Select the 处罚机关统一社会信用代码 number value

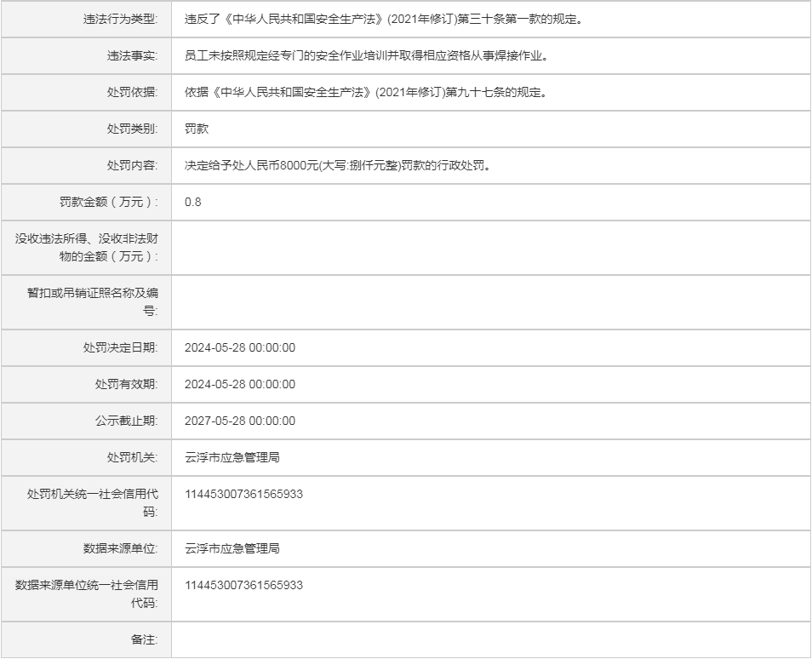pos(243,494)
